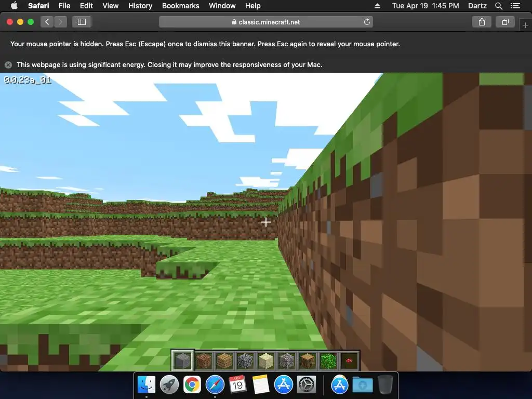Click the eject icon in the menu bar
This screenshot has height=399, width=532.
[377, 6]
